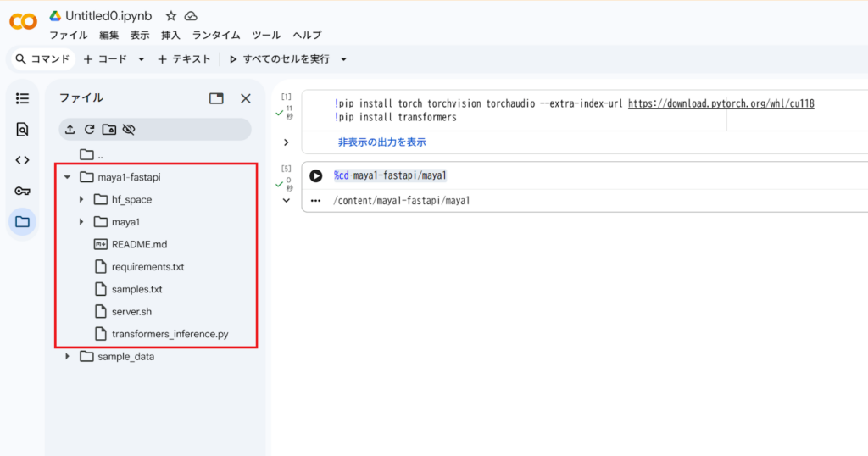Open output options for the %cd cell

[x=315, y=201]
